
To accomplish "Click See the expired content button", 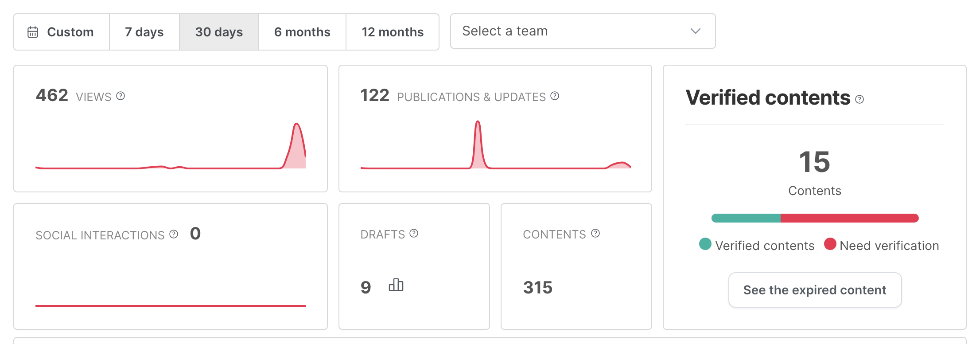I will (815, 290).
